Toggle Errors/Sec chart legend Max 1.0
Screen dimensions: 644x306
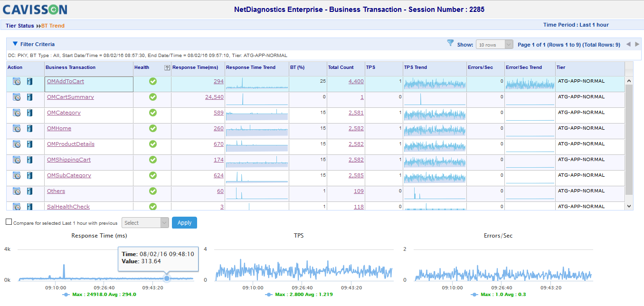[x=499, y=295]
